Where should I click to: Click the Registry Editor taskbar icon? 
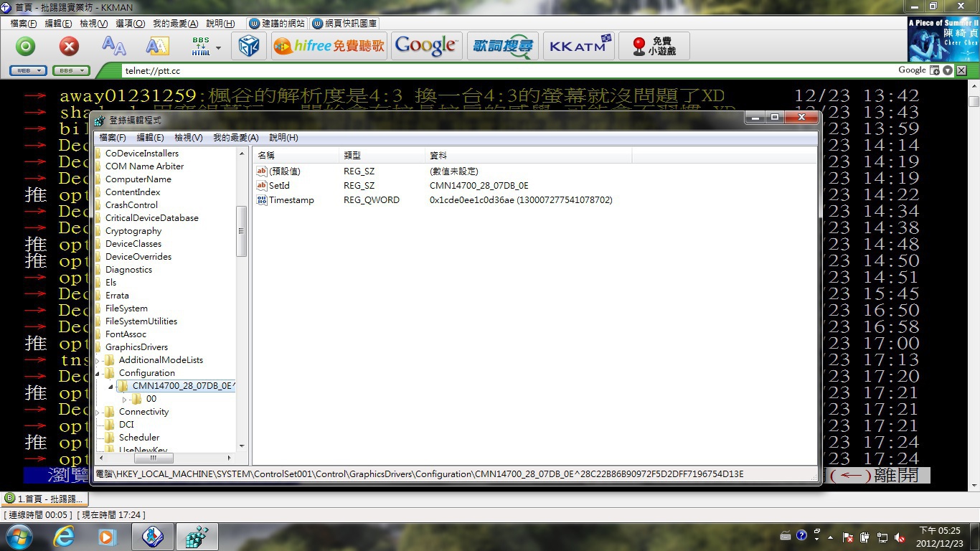click(197, 537)
